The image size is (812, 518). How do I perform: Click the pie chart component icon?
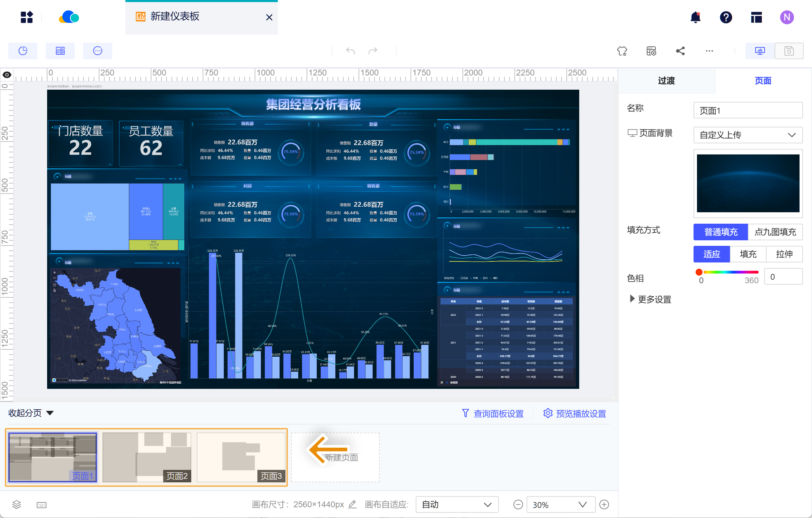[23, 51]
